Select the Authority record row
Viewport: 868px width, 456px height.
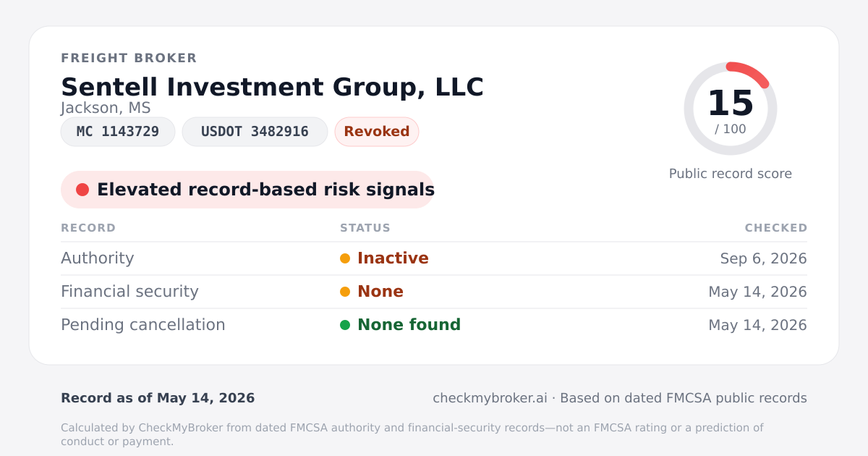pyautogui.click(x=434, y=258)
